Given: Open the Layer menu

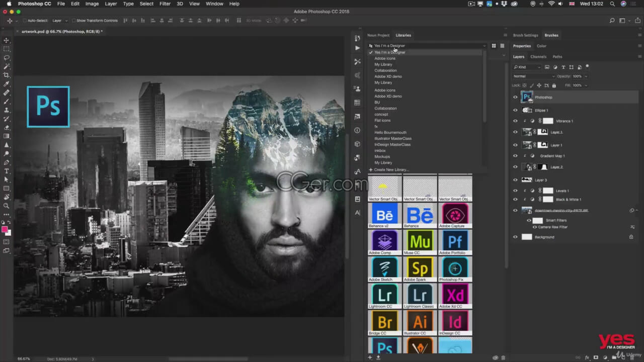Looking at the screenshot, I should [111, 4].
